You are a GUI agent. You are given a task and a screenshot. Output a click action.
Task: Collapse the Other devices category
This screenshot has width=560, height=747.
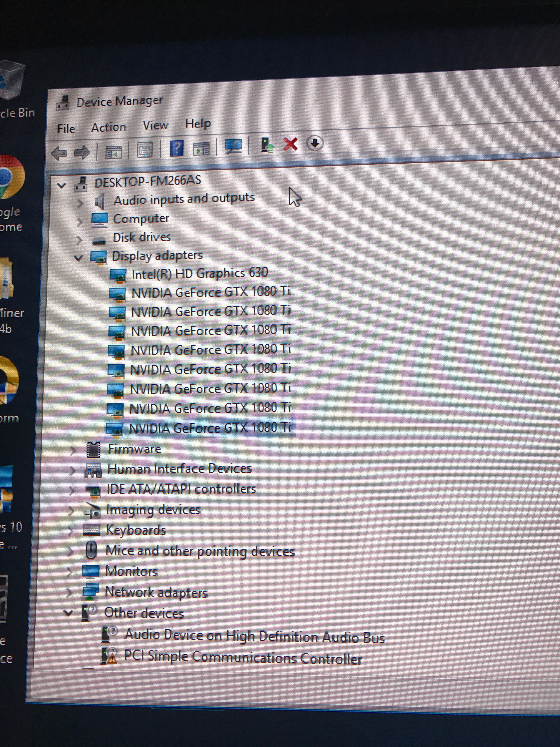click(x=69, y=613)
